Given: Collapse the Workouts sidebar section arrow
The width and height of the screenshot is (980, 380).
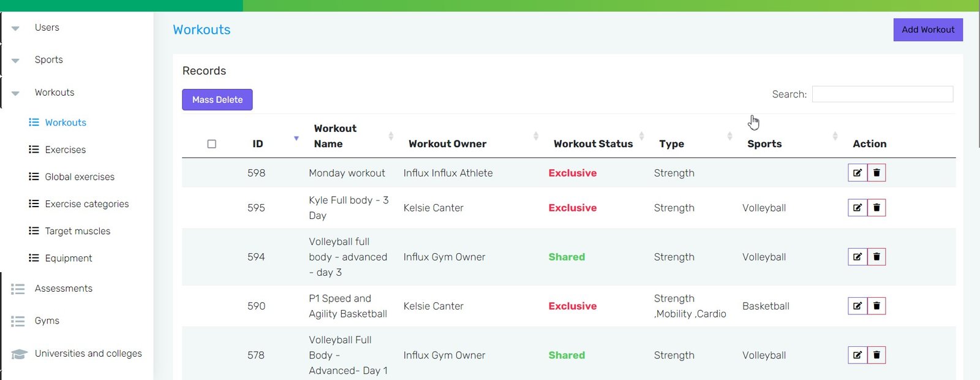Looking at the screenshot, I should [15, 93].
